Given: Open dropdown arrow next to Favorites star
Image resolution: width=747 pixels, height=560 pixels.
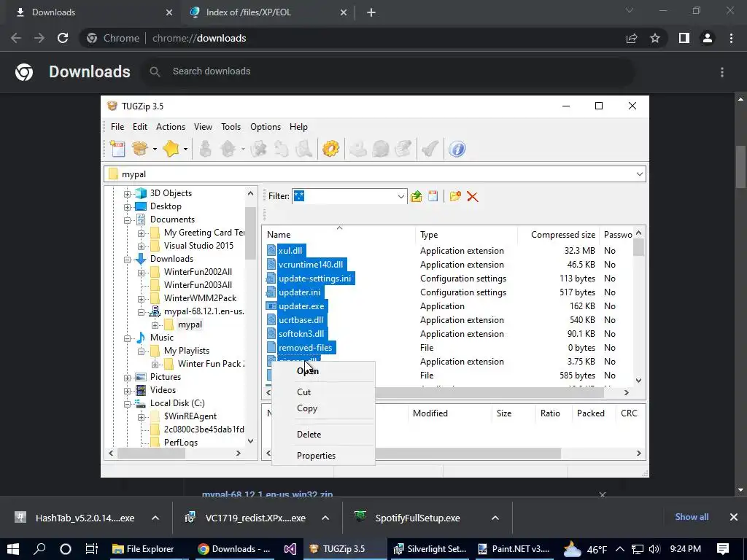Looking at the screenshot, I should point(185,149).
